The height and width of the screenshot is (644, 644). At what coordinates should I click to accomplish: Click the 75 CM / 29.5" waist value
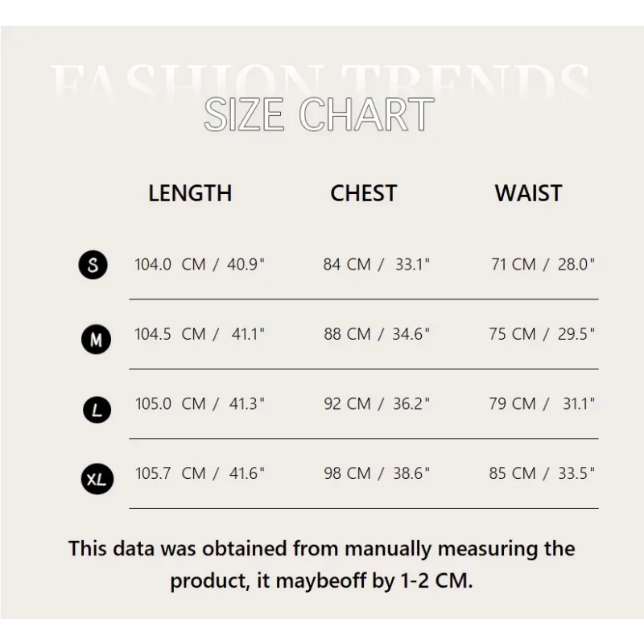(x=542, y=334)
